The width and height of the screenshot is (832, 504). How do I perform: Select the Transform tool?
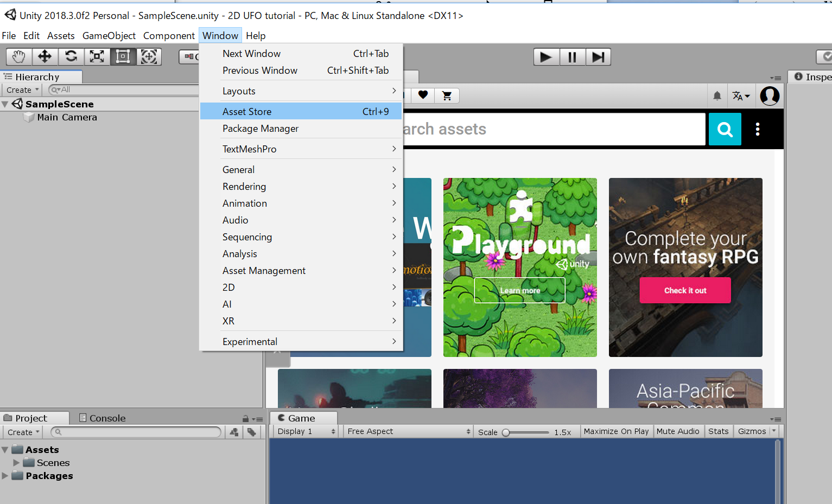(x=149, y=56)
